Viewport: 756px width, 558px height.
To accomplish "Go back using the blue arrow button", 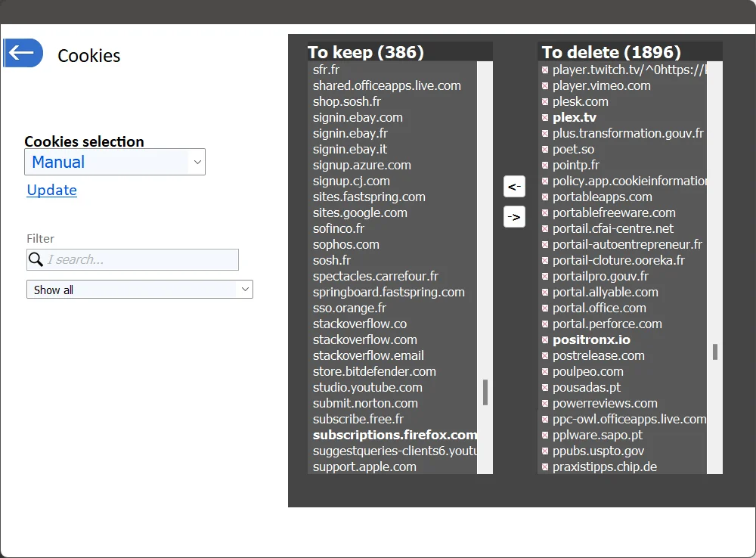I will pyautogui.click(x=23, y=53).
